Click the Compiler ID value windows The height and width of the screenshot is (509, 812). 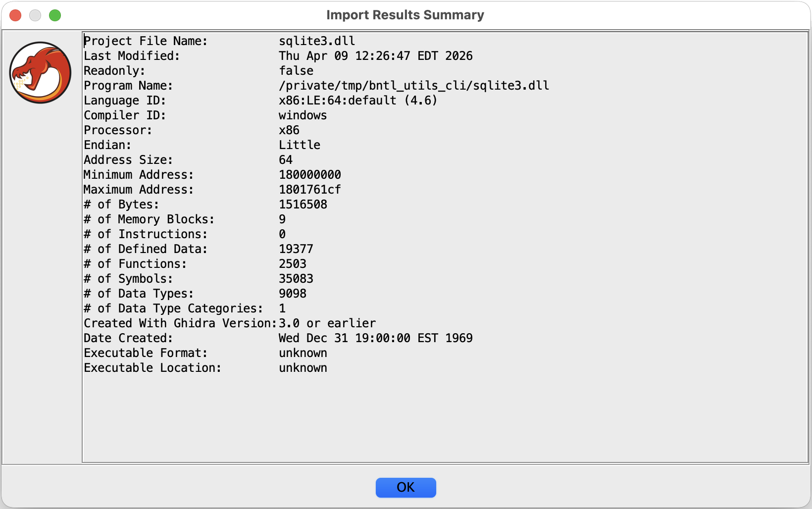303,115
